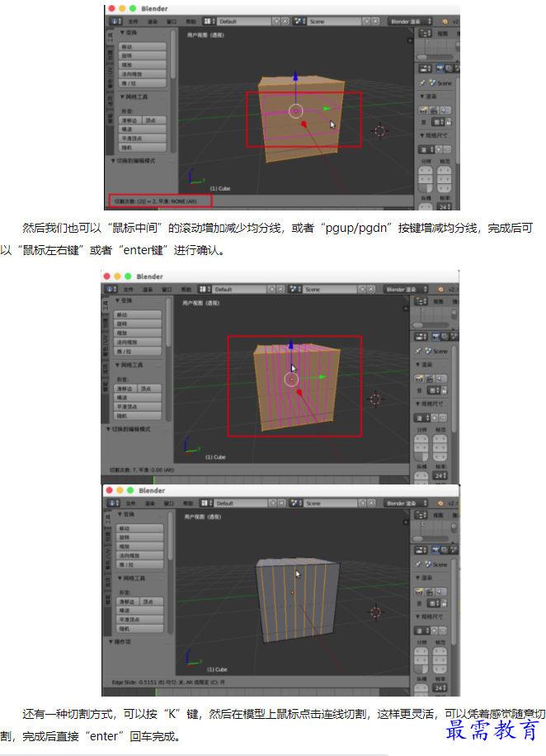Expand viewport properties plus in middle window

tap(406, 308)
